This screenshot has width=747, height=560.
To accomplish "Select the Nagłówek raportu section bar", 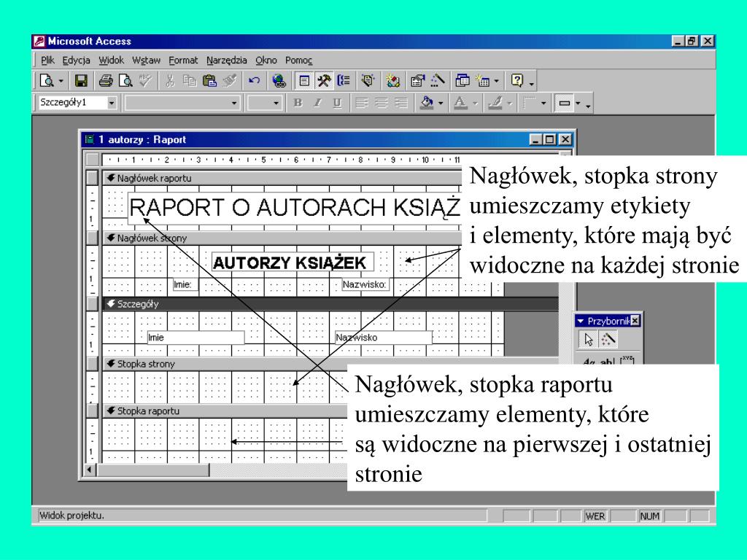I will pyautogui.click(x=282, y=178).
